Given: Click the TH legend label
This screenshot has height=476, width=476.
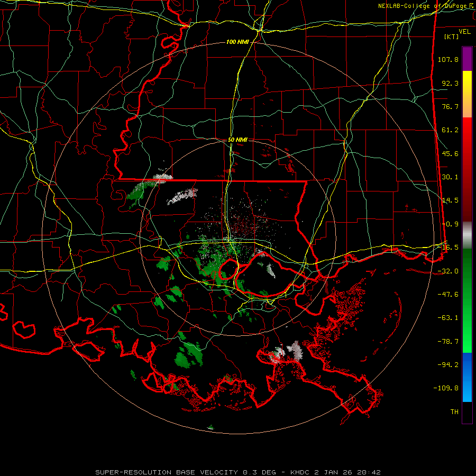Looking at the screenshot, I should (454, 411).
